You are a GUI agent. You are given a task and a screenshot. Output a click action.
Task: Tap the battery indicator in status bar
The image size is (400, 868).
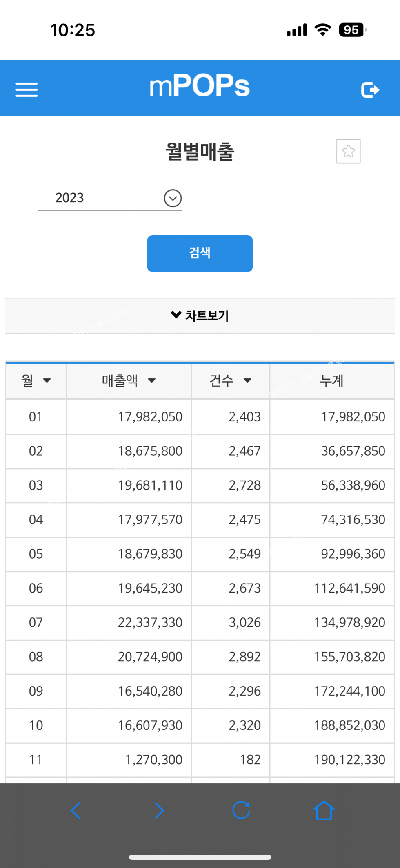tap(352, 30)
